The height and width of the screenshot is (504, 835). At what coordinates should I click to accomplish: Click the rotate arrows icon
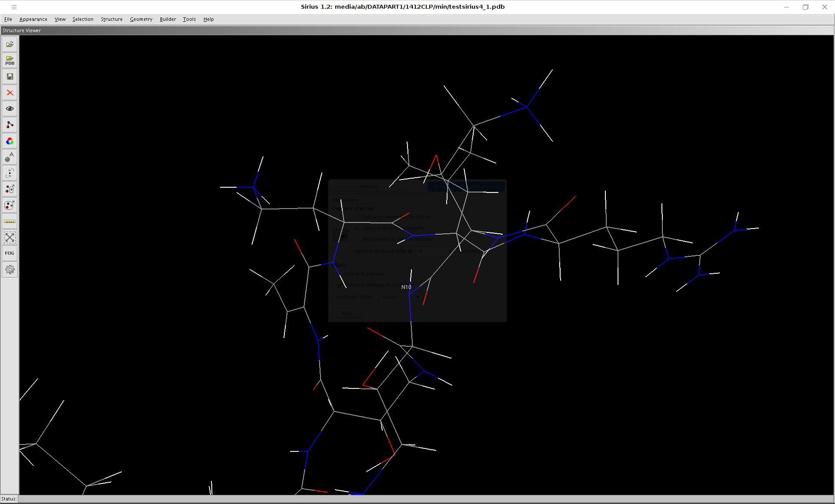tap(10, 173)
